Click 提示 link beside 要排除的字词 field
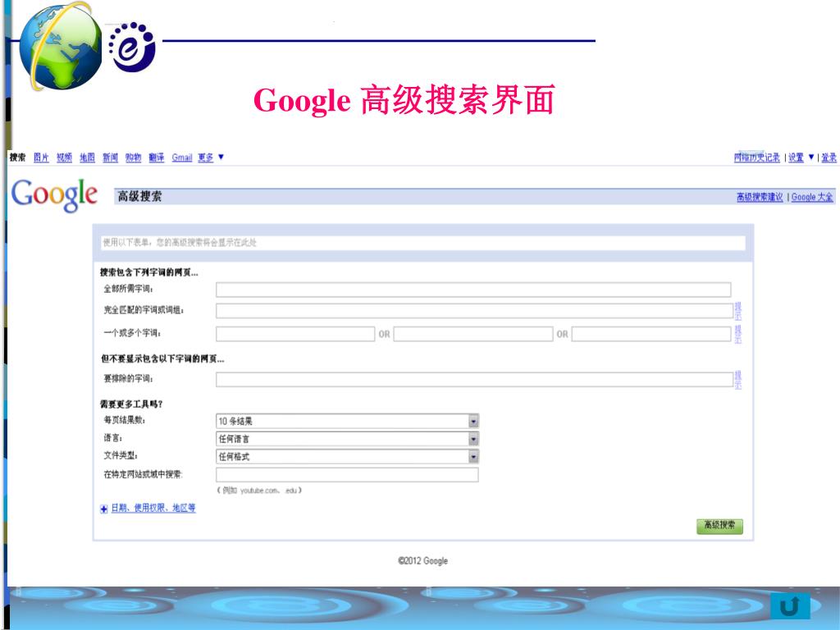 click(x=737, y=379)
